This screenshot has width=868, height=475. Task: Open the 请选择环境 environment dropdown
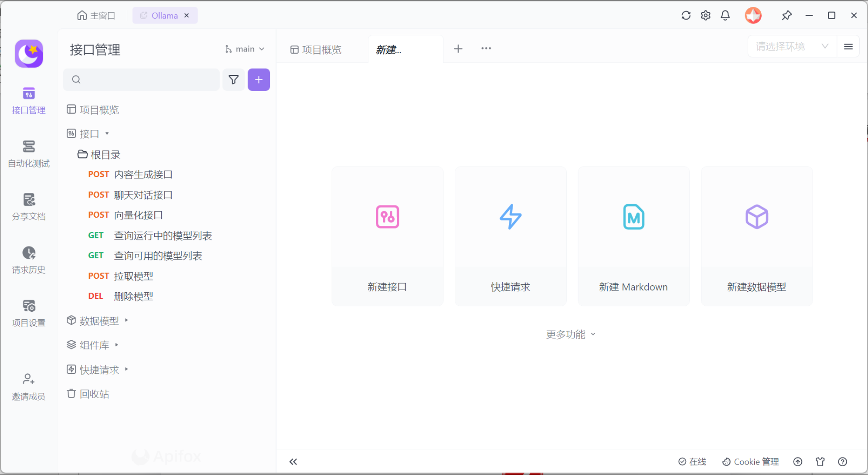click(792, 47)
